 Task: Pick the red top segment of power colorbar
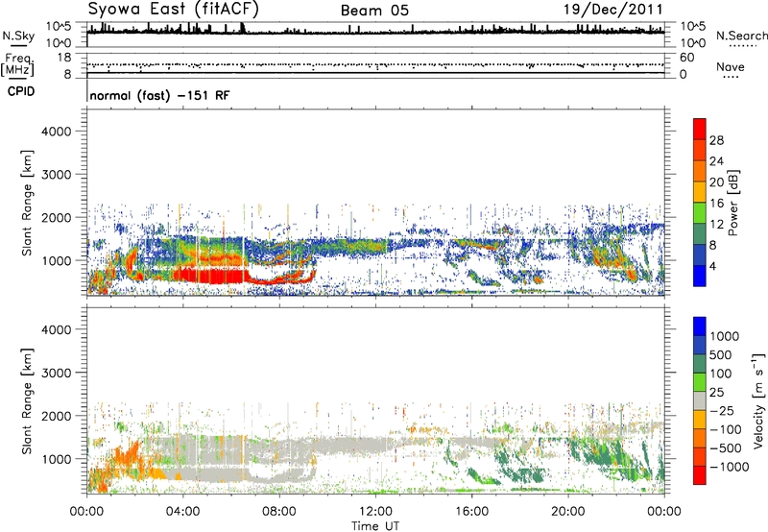[700, 129]
